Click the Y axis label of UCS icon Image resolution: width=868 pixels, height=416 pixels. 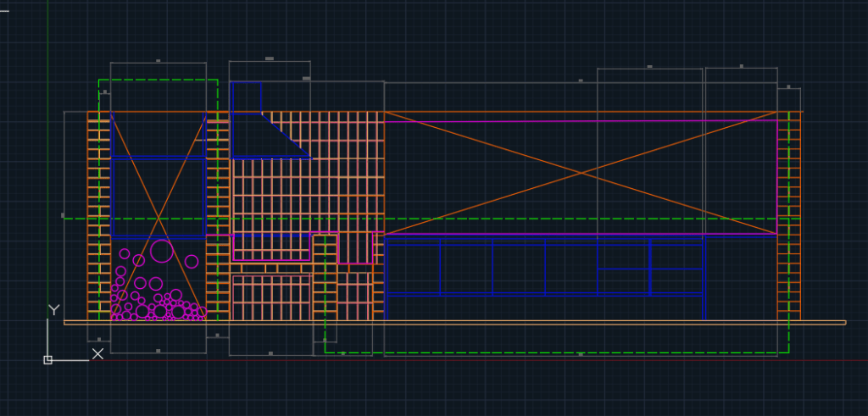click(53, 310)
